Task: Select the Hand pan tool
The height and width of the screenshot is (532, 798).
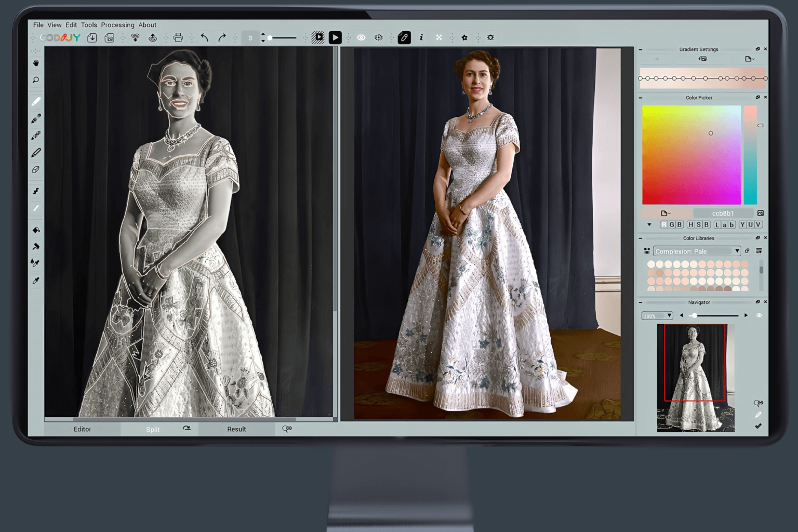Action: 36,63
